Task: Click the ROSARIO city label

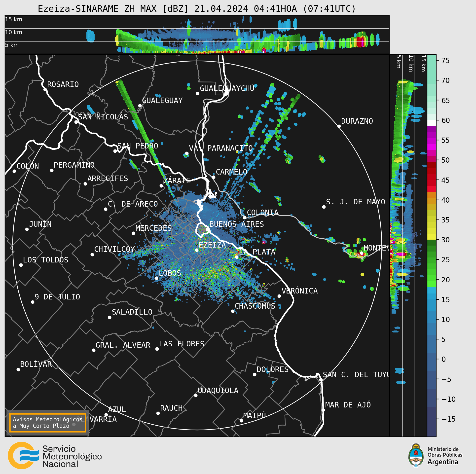Action: tap(63, 84)
